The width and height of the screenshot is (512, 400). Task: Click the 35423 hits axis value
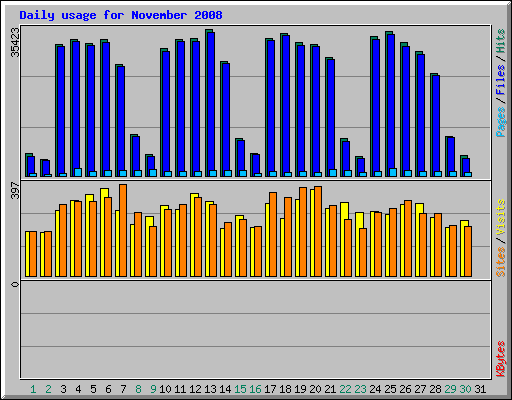[15, 42]
